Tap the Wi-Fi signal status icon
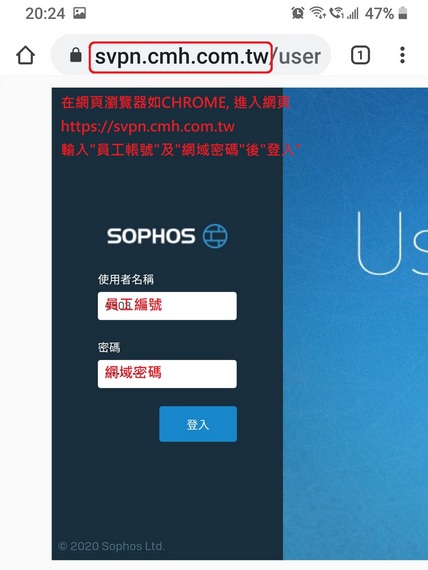 point(317,13)
